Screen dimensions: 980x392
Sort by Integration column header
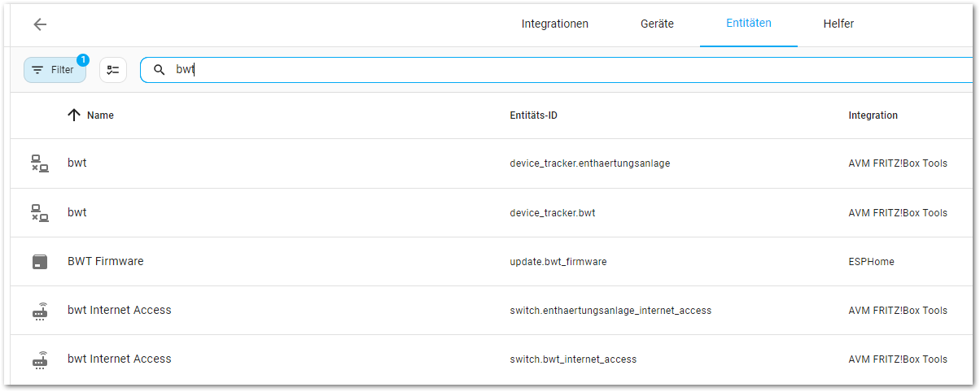pyautogui.click(x=873, y=115)
